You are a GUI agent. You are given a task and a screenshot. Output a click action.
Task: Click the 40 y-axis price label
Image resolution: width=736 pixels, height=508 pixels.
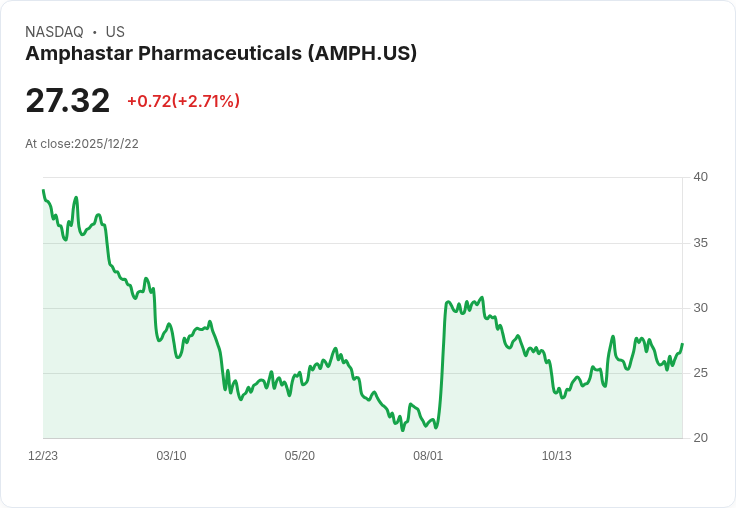click(700, 177)
